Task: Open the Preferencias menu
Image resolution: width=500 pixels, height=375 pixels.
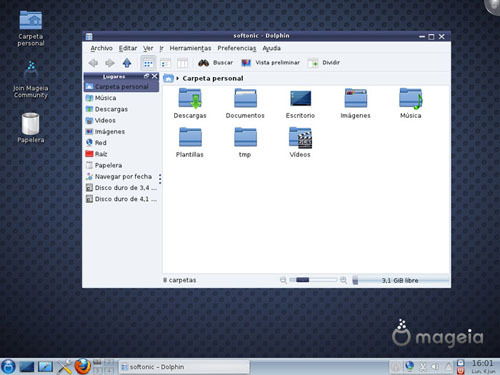Action: [237, 48]
